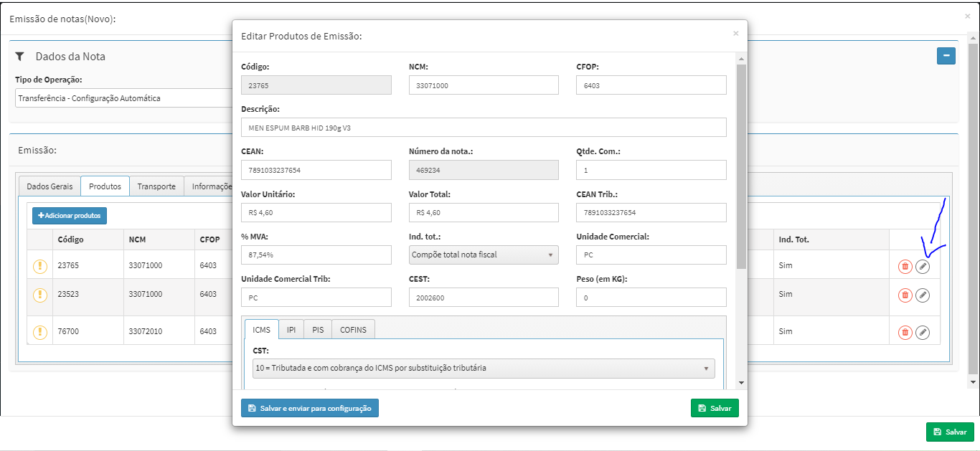The height and width of the screenshot is (451, 980).
Task: Click "Salvar e enviar para configuração"
Action: (309, 407)
